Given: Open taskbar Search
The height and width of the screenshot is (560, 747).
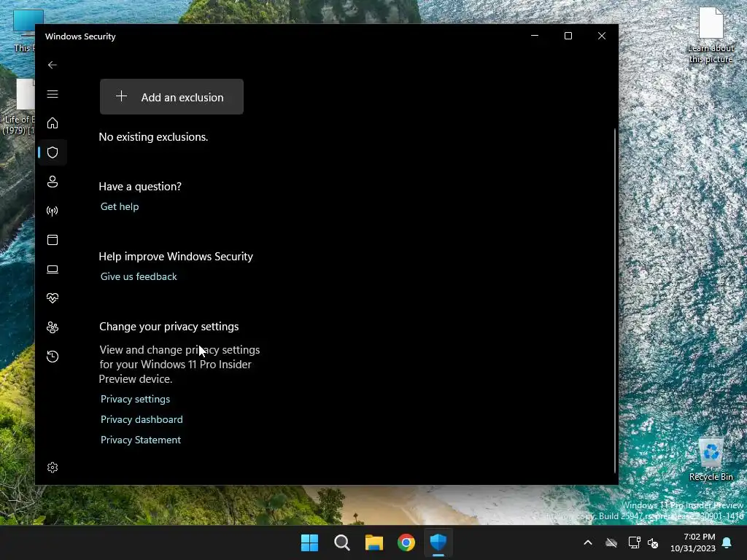Looking at the screenshot, I should (341, 542).
